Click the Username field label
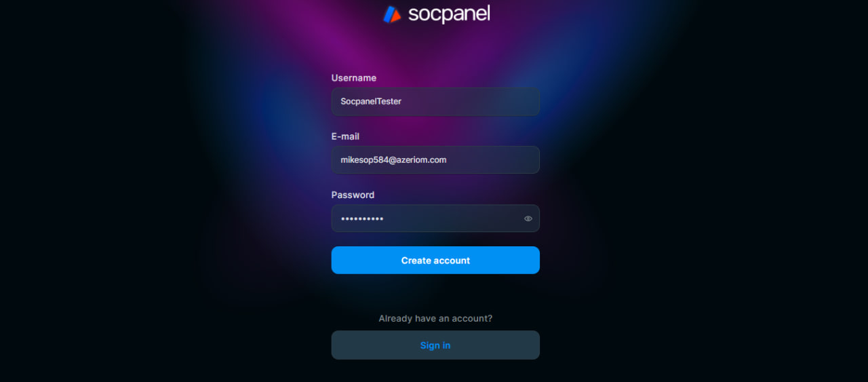This screenshot has width=868, height=382. coord(353,78)
